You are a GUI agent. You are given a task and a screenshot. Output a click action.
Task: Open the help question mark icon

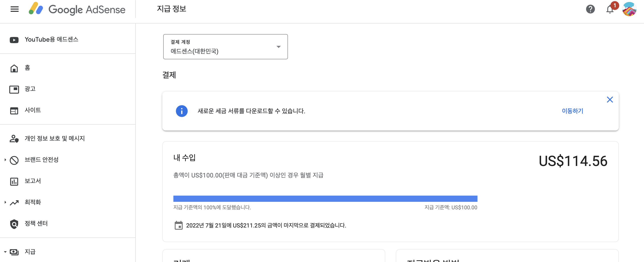click(590, 9)
